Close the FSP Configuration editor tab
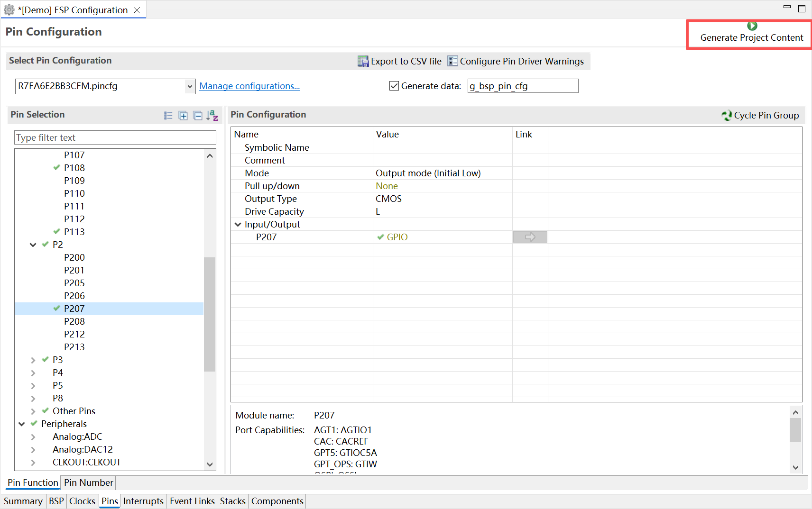The height and width of the screenshot is (509, 812). click(x=137, y=10)
